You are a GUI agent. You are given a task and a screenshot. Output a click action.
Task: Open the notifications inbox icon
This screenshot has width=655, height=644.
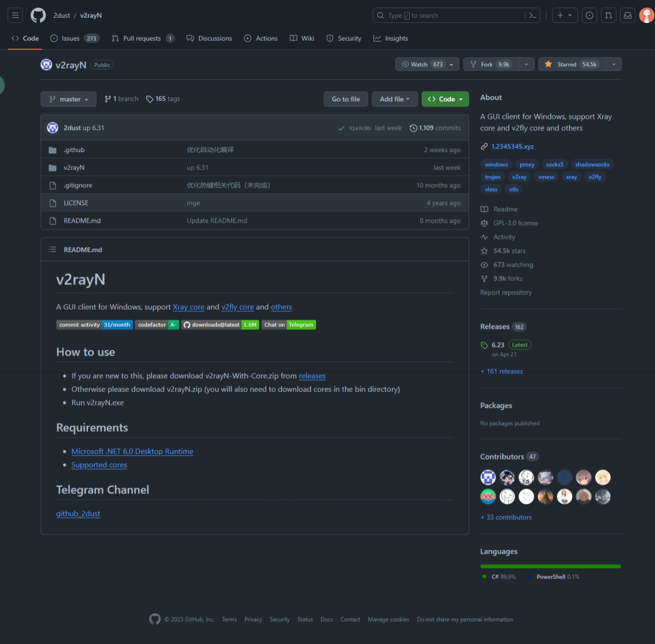pyautogui.click(x=628, y=16)
